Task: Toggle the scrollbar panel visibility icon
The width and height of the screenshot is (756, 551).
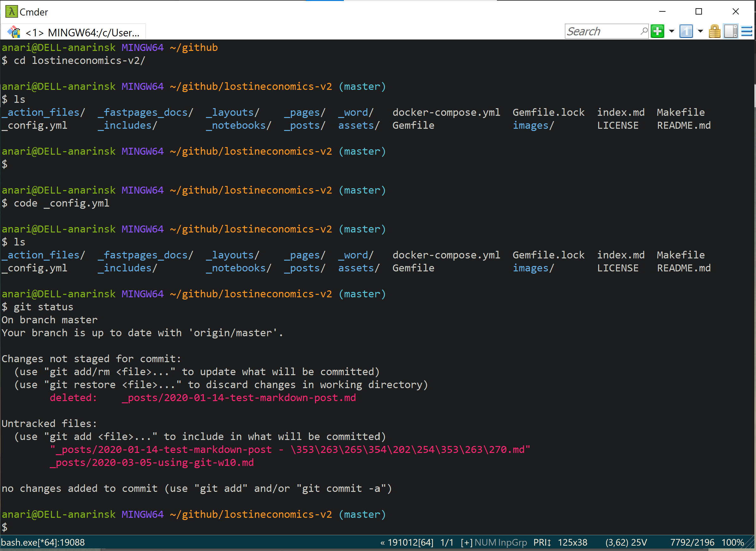Action: 730,32
